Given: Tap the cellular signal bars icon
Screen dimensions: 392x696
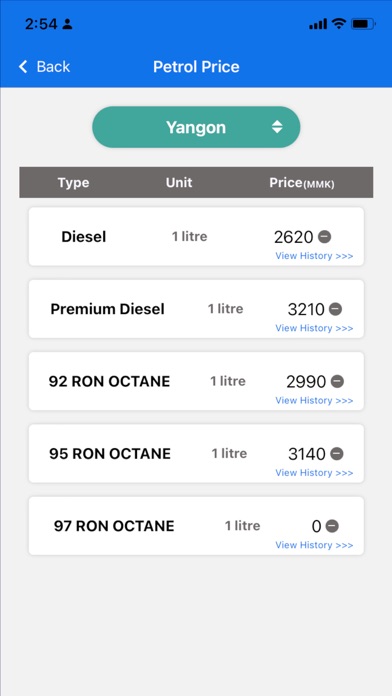Looking at the screenshot, I should [x=318, y=24].
